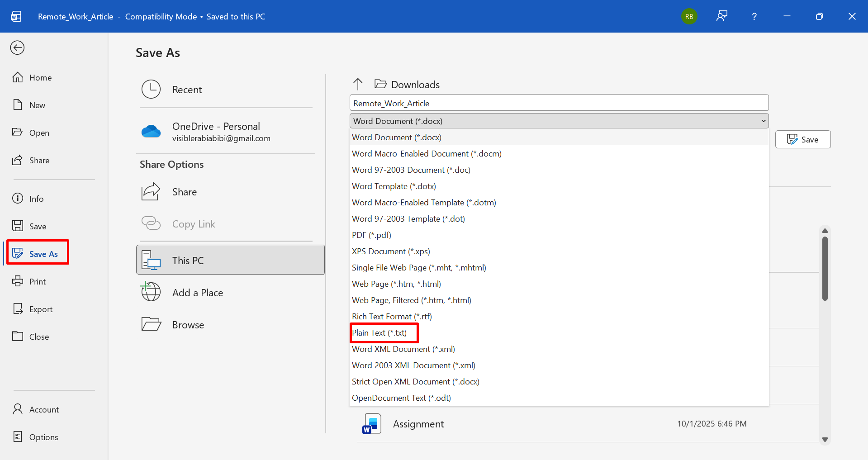Click the This PC computer icon
This screenshot has width=868, height=460.
tap(151, 260)
